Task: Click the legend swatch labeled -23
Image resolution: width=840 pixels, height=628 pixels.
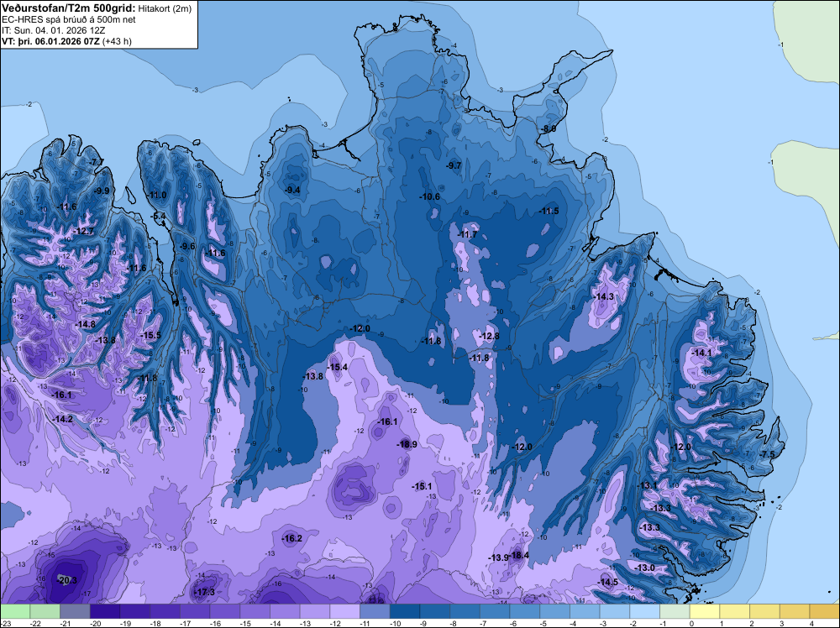Action: coord(15,611)
